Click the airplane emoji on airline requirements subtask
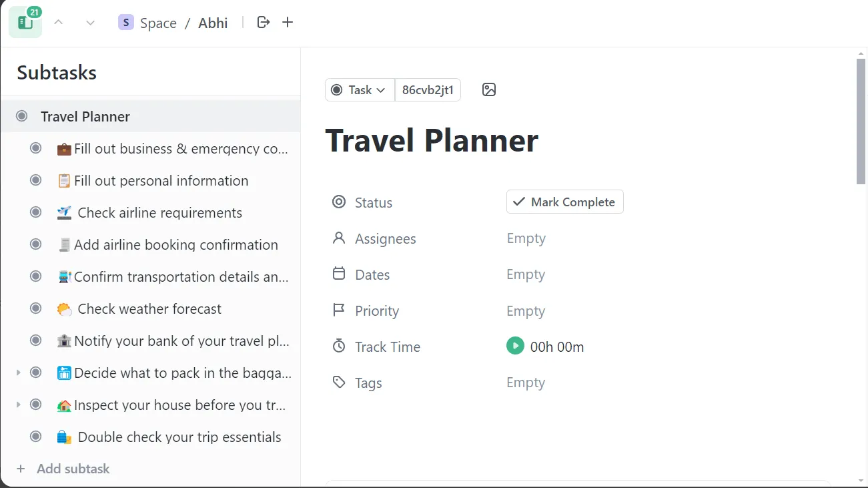This screenshot has height=488, width=868. (64, 213)
